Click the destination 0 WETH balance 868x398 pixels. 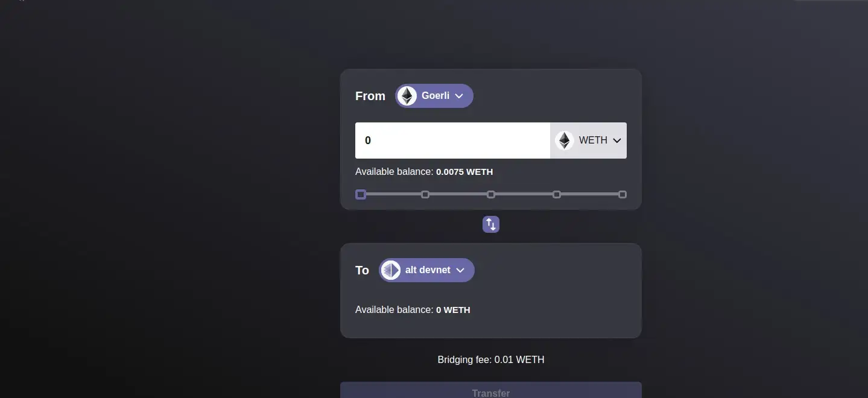[x=453, y=310]
